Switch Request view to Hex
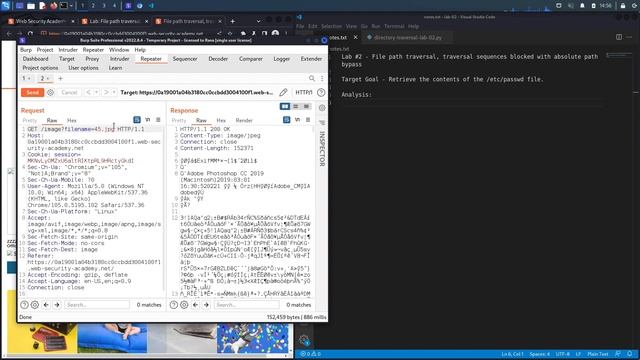The image size is (640, 360). pyautogui.click(x=71, y=120)
